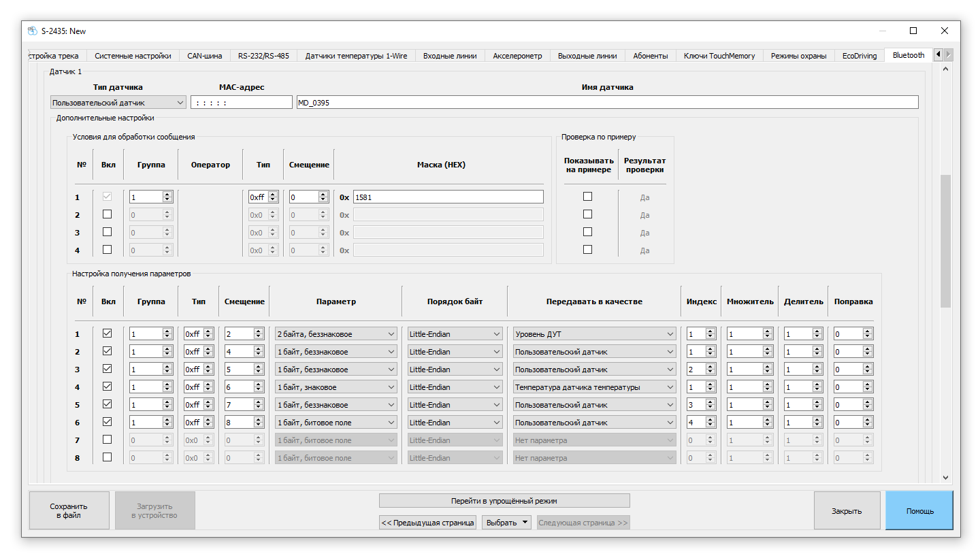980x556 pixels.
Task: Uncheck parameter row 4 Вкл checkbox
Action: pyautogui.click(x=107, y=387)
